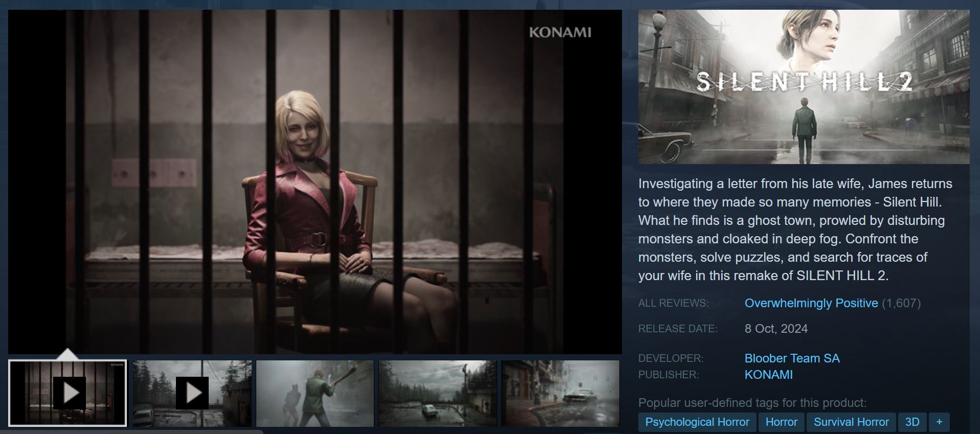The image size is (980, 434).
Task: Open the Psychological Horror tag
Action: (x=697, y=422)
